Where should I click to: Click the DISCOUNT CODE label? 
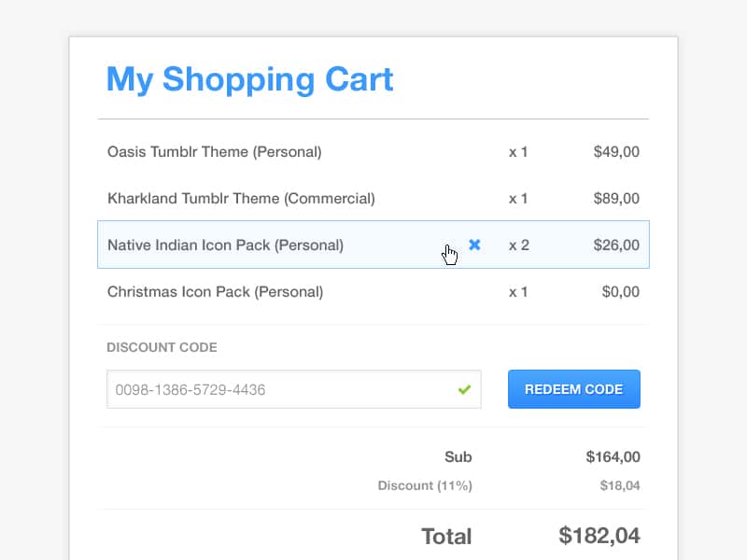[162, 347]
